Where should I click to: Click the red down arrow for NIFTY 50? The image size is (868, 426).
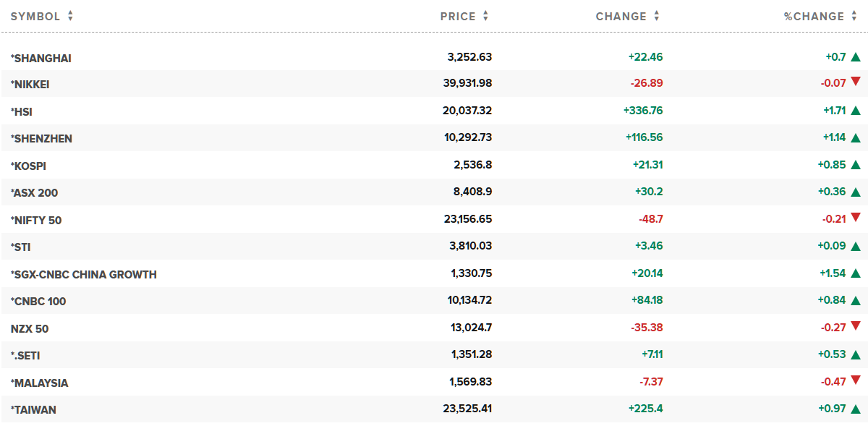[x=856, y=218]
